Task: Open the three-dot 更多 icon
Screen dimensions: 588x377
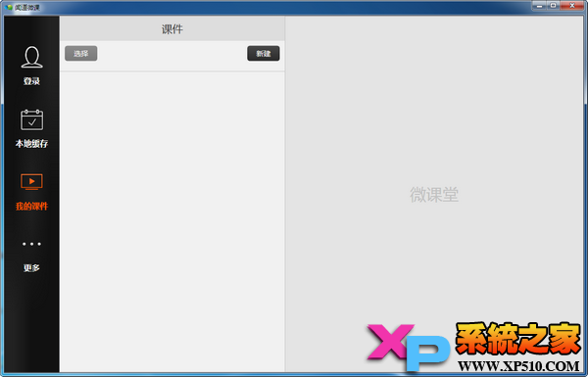Action: [x=32, y=244]
